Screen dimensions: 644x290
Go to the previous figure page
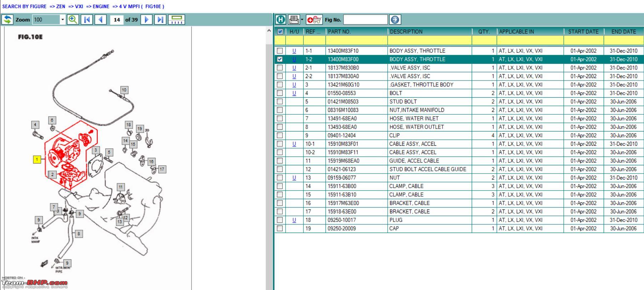pos(101,20)
